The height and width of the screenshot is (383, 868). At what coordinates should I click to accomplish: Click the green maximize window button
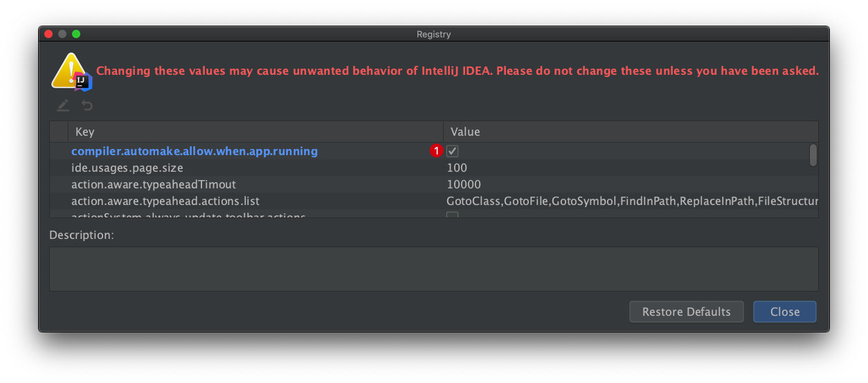tap(76, 34)
